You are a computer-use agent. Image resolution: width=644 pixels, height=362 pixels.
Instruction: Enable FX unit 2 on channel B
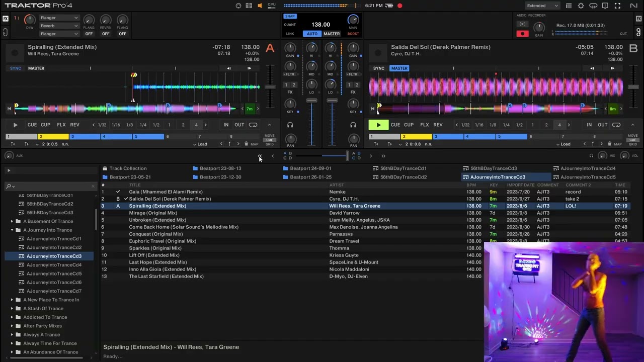[x=357, y=85]
